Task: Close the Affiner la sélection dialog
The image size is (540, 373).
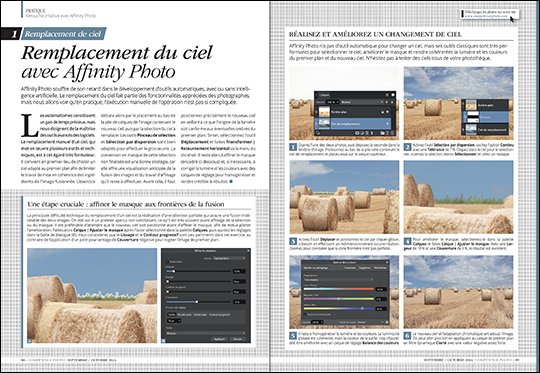Action: coord(248,251)
